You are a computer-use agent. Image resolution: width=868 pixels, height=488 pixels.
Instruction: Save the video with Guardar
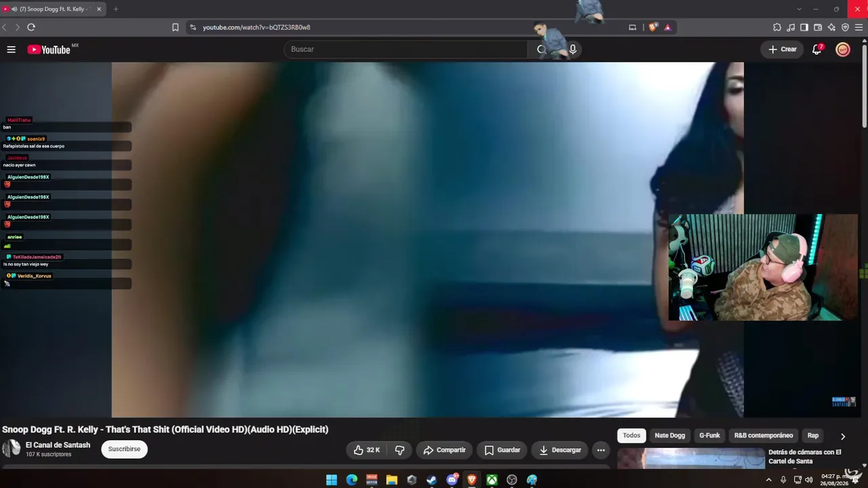click(502, 450)
